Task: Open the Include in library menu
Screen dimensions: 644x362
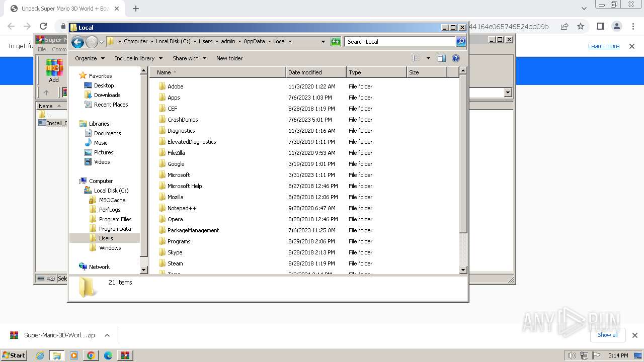Action: (138, 58)
